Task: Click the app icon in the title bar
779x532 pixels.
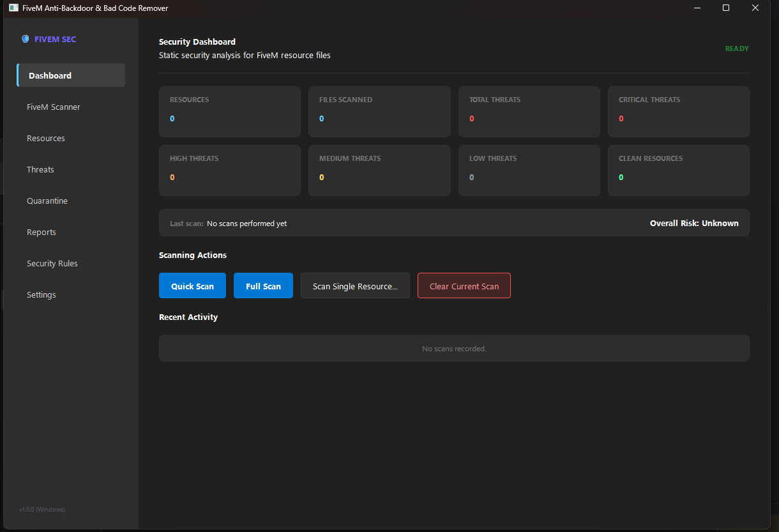Action: pyautogui.click(x=13, y=8)
